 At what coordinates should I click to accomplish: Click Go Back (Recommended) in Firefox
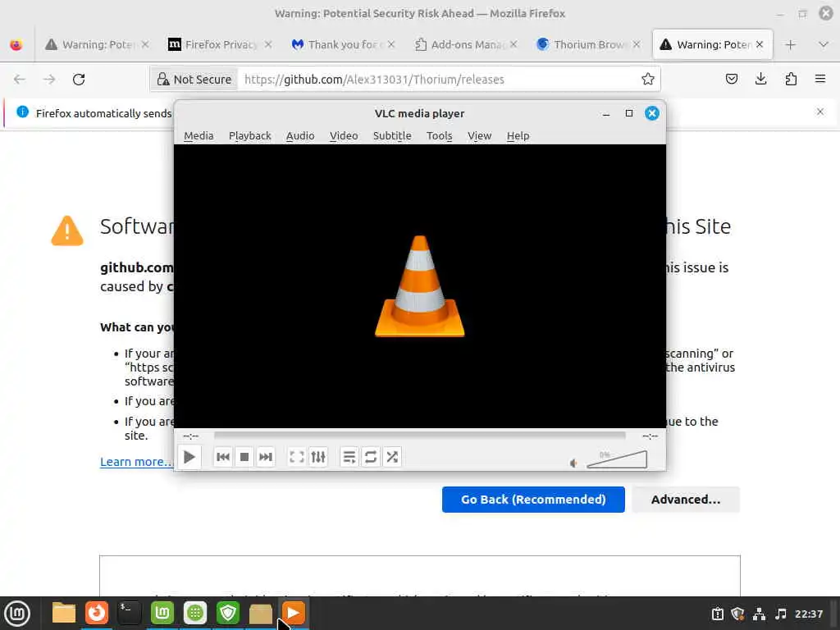tap(533, 500)
